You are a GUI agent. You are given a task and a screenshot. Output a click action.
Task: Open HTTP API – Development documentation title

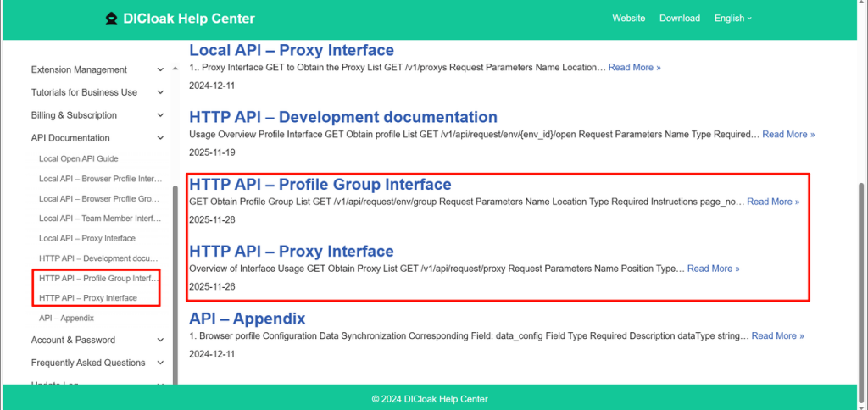point(342,117)
